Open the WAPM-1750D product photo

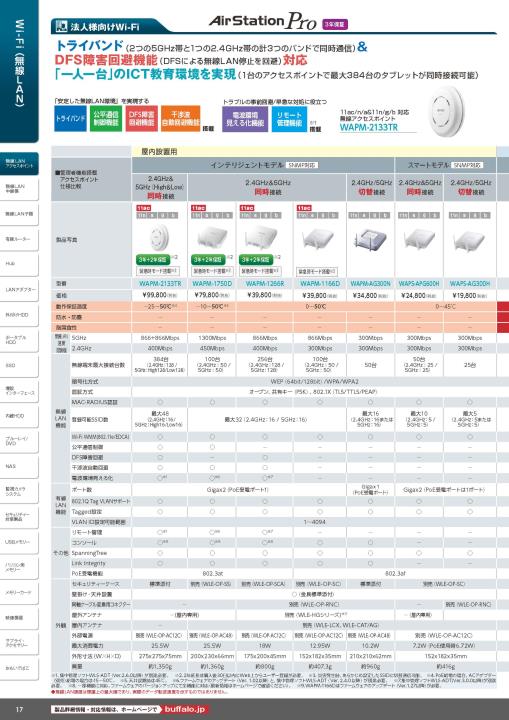[211, 239]
